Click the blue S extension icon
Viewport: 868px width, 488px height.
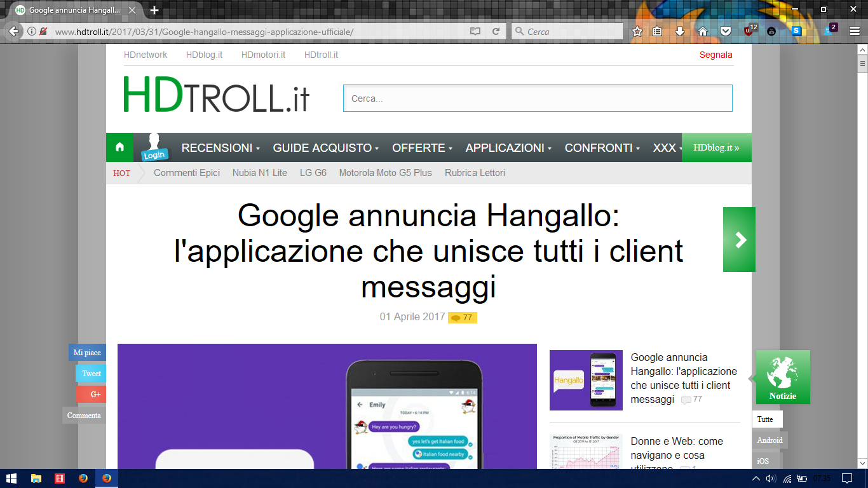pyautogui.click(x=796, y=30)
